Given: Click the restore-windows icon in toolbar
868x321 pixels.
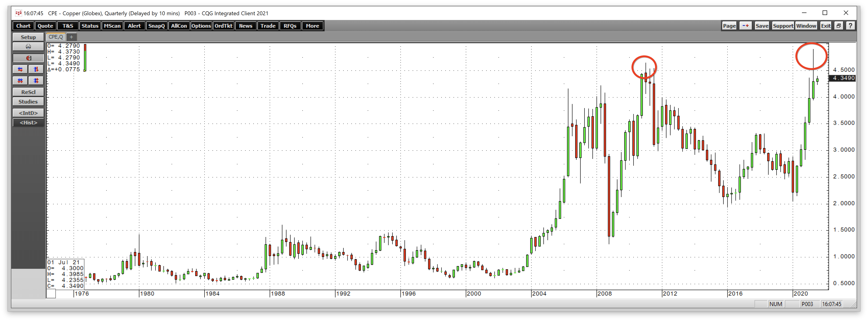Looking at the screenshot, I should [839, 26].
